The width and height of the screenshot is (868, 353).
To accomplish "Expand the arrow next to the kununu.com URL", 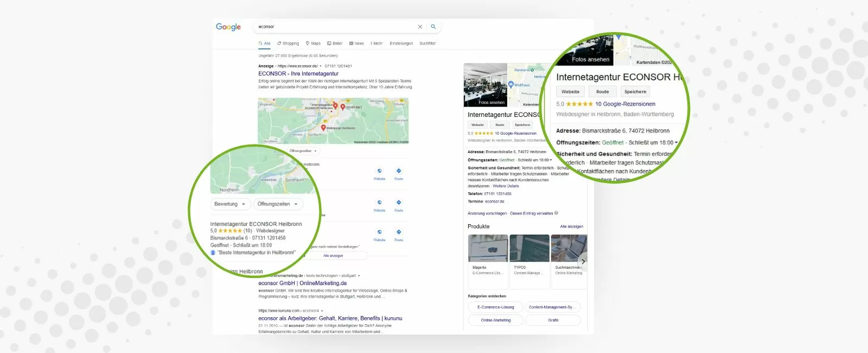I will [322, 311].
